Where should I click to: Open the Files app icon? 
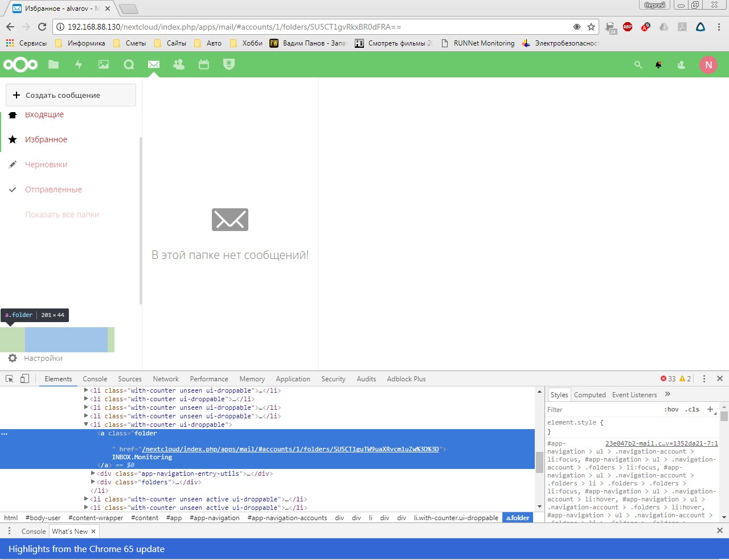[x=54, y=64]
